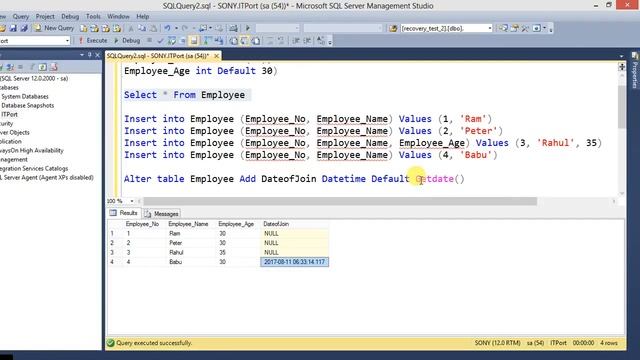
Task: Click the Object Explorer Stop icon
Action: [20, 67]
